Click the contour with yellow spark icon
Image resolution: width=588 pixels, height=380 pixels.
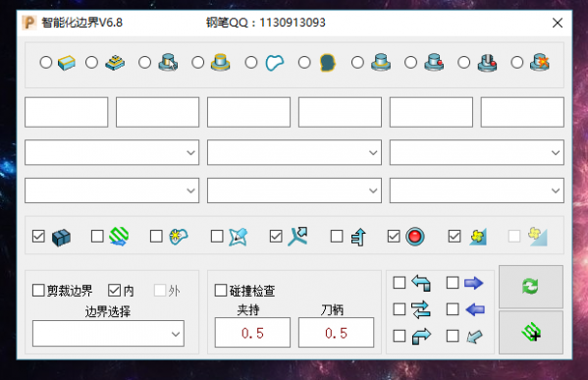tap(179, 237)
